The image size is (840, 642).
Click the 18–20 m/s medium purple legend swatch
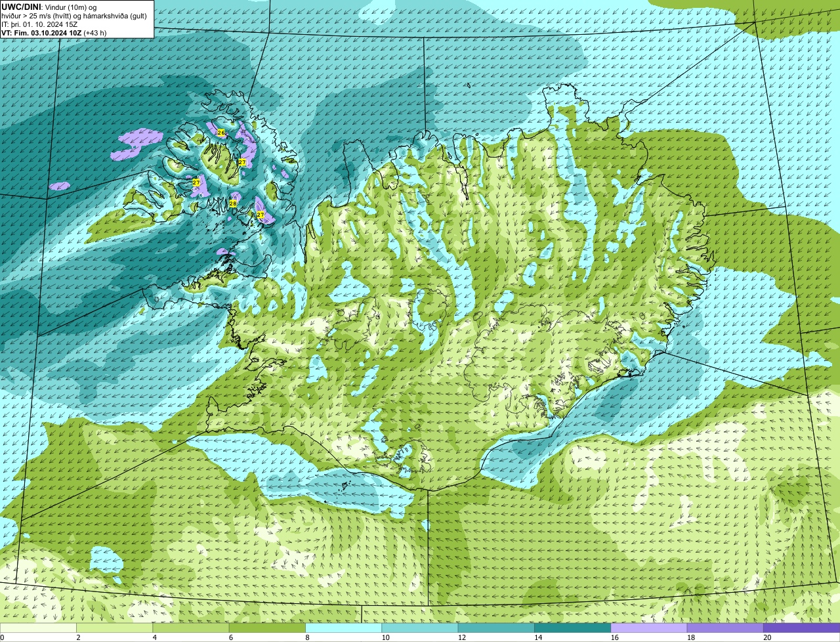click(725, 628)
